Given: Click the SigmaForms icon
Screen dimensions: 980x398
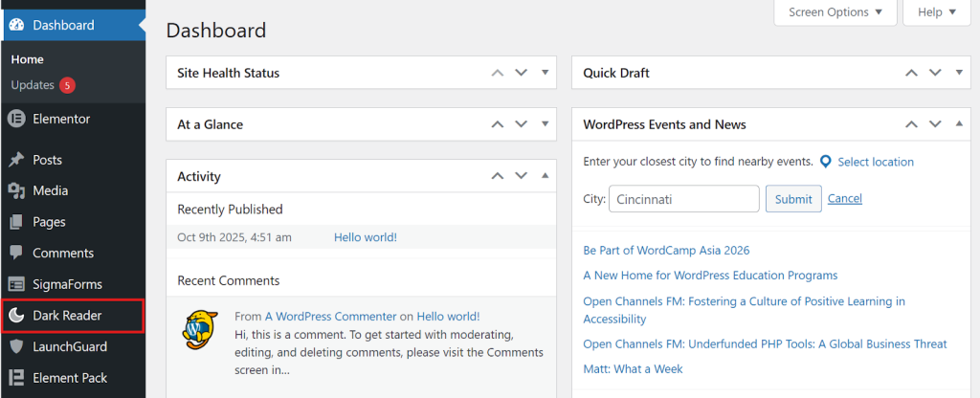Looking at the screenshot, I should click(17, 284).
